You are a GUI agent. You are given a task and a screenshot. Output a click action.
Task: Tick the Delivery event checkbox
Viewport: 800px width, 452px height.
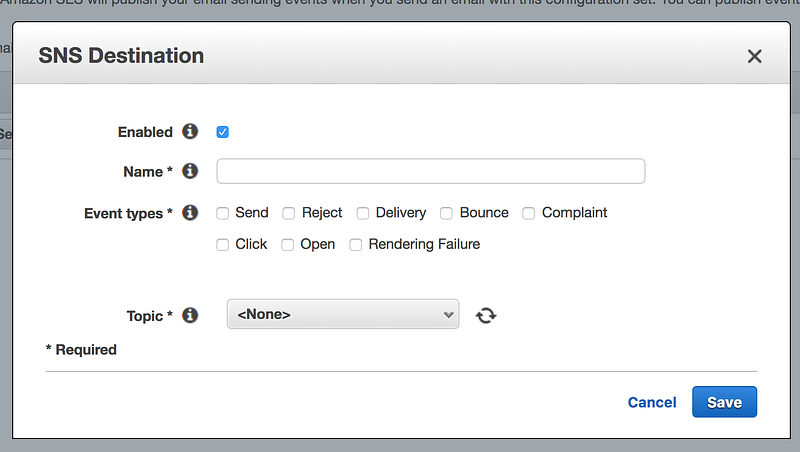point(363,213)
